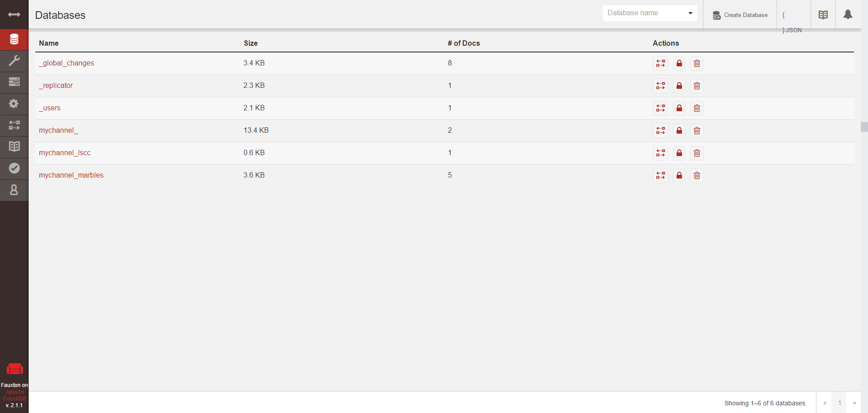Open the Setup wrench icon in sidebar
Viewport: 868px width, 413px height.
click(14, 61)
